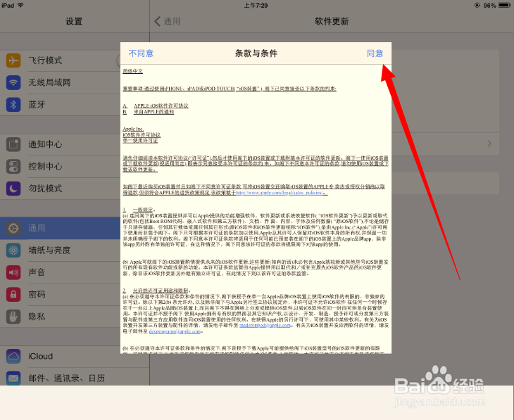Select 墙纸与亮度 in settings list
This screenshot has height=420, width=514.
(x=60, y=250)
